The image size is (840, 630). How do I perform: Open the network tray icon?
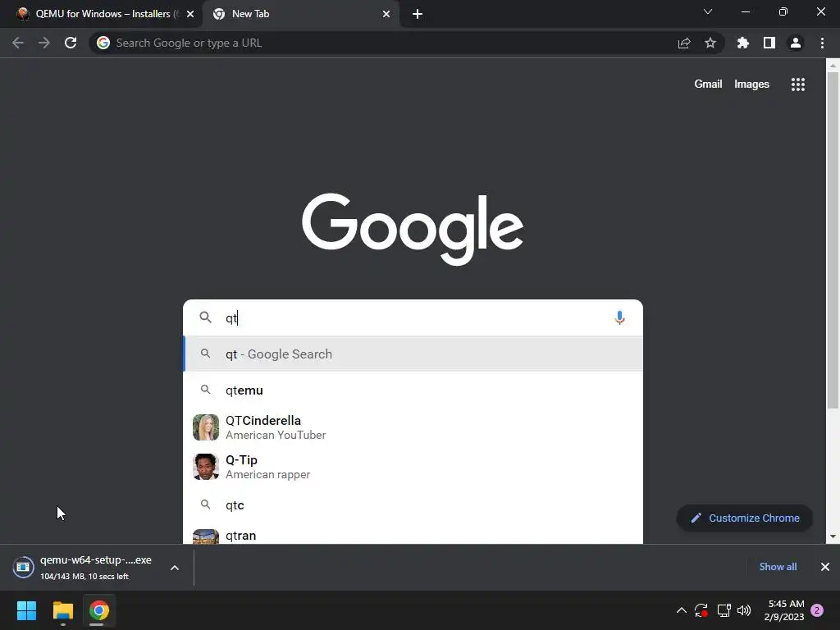pos(724,610)
